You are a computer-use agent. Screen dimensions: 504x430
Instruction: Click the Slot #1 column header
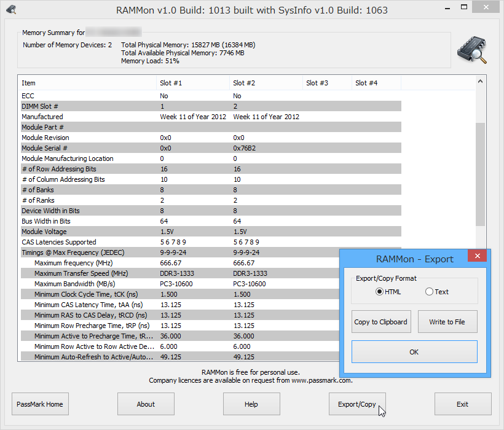pos(193,83)
